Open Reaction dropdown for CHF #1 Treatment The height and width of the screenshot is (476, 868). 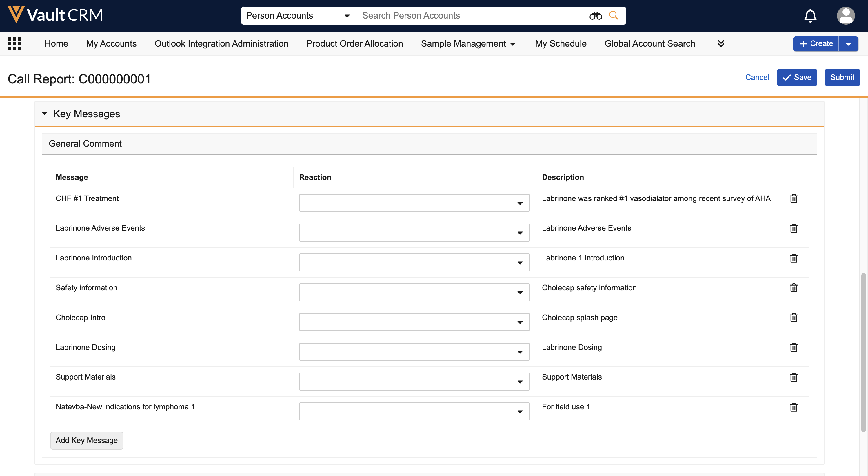pyautogui.click(x=414, y=203)
